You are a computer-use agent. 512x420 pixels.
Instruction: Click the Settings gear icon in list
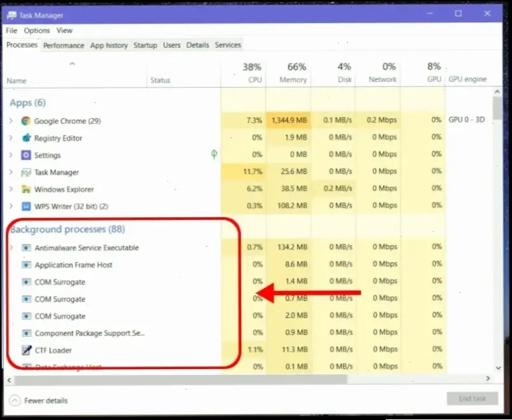coord(26,155)
